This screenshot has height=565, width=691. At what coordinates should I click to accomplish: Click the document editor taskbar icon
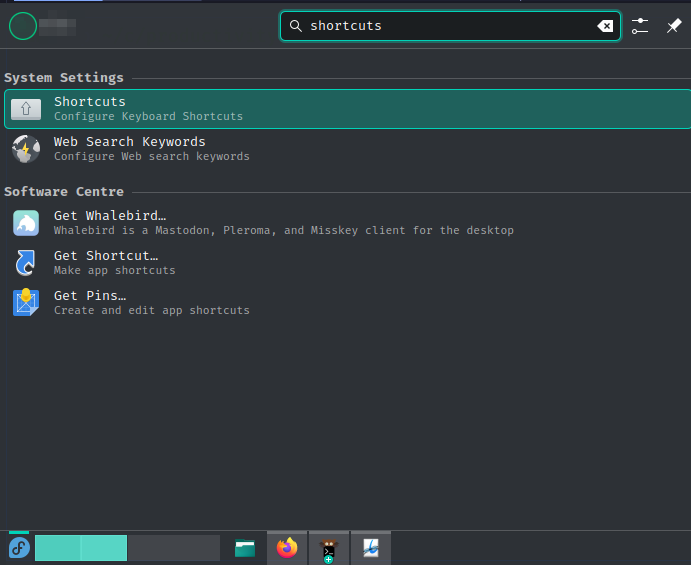click(370, 548)
